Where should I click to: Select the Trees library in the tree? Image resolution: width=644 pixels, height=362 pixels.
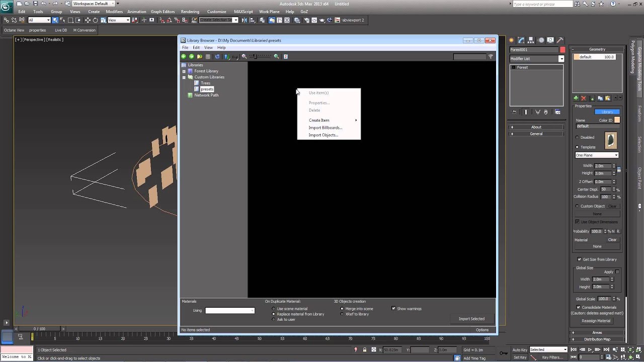tap(205, 83)
